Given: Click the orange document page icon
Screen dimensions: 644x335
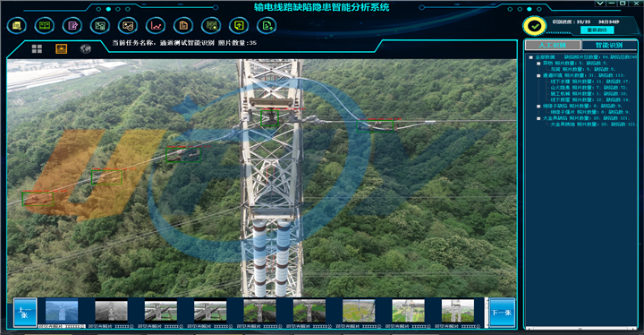Looking at the screenshot, I should 183,26.
